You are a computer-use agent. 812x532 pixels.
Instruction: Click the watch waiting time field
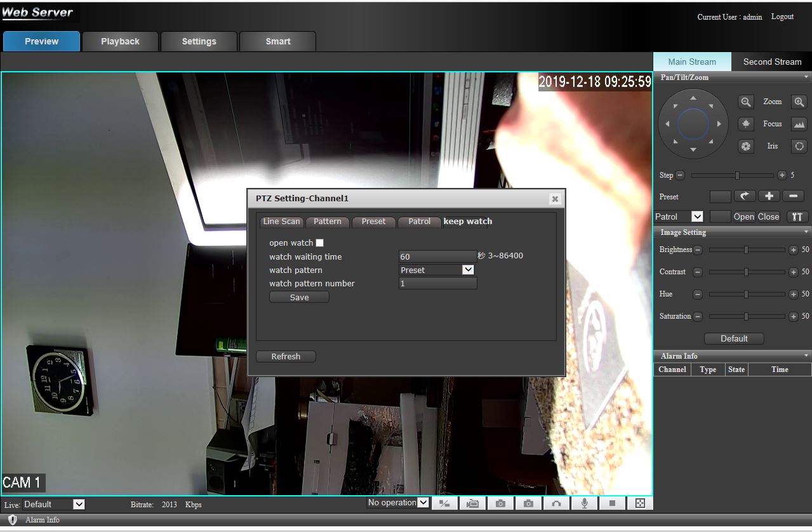(437, 256)
